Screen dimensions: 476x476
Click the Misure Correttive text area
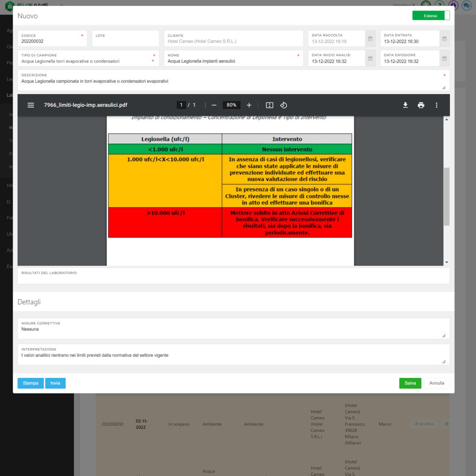[233, 329]
